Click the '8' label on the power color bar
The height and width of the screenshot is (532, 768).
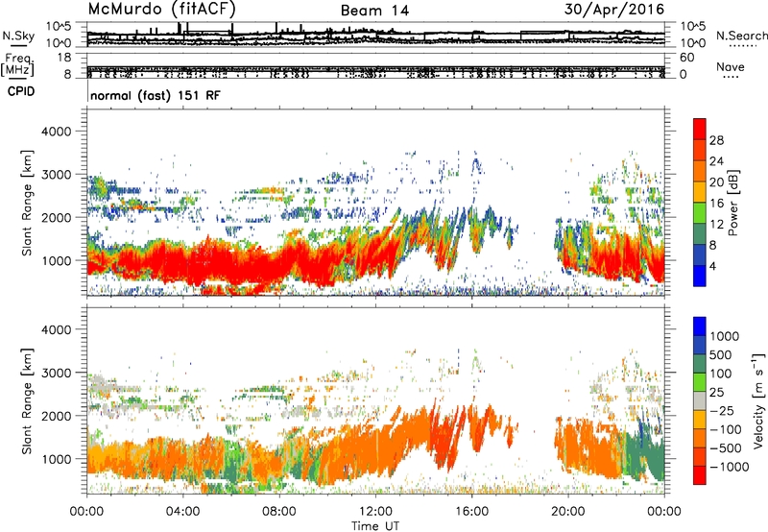(x=713, y=246)
